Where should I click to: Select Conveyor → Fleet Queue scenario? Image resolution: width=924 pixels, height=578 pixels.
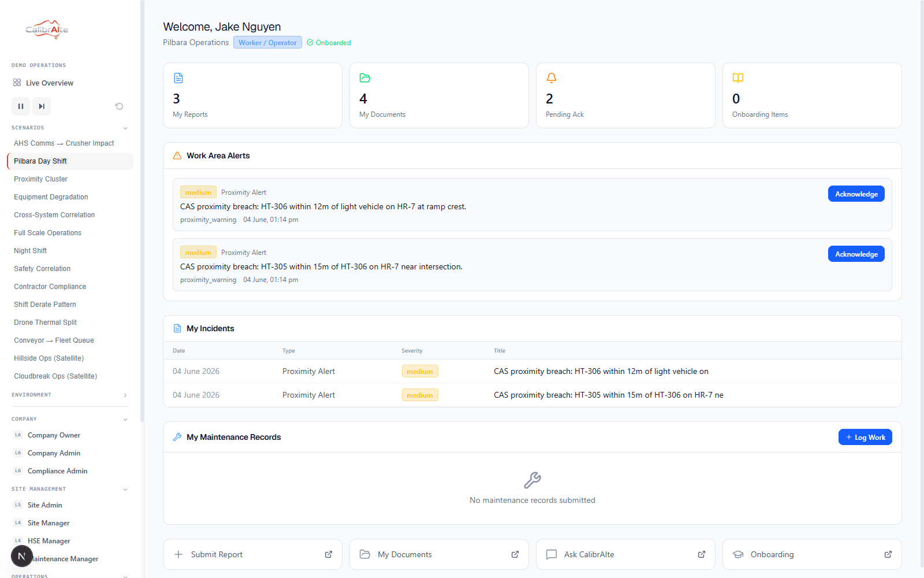click(x=70, y=340)
